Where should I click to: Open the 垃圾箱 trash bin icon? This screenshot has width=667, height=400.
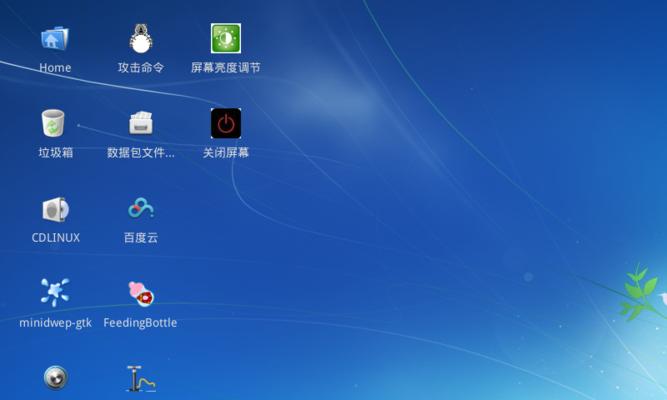click(55, 123)
